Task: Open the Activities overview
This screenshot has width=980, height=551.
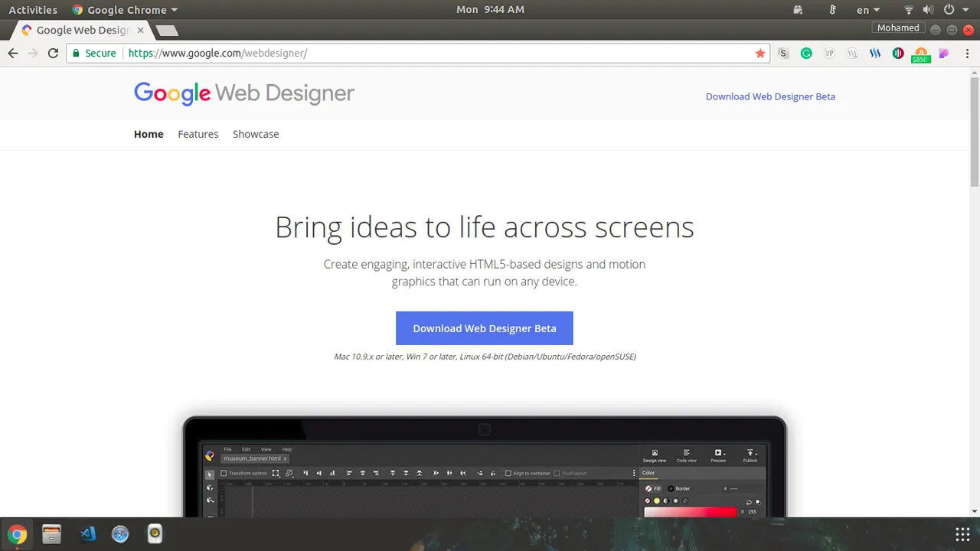Action: coord(33,10)
